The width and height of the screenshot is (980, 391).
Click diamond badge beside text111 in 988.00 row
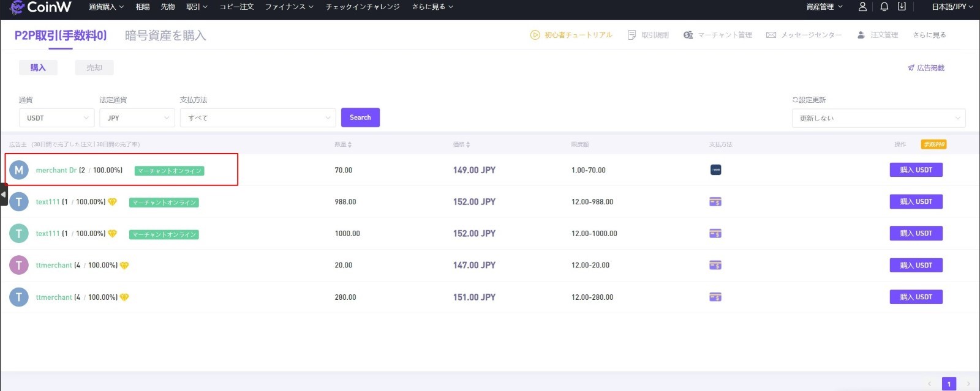pyautogui.click(x=112, y=202)
